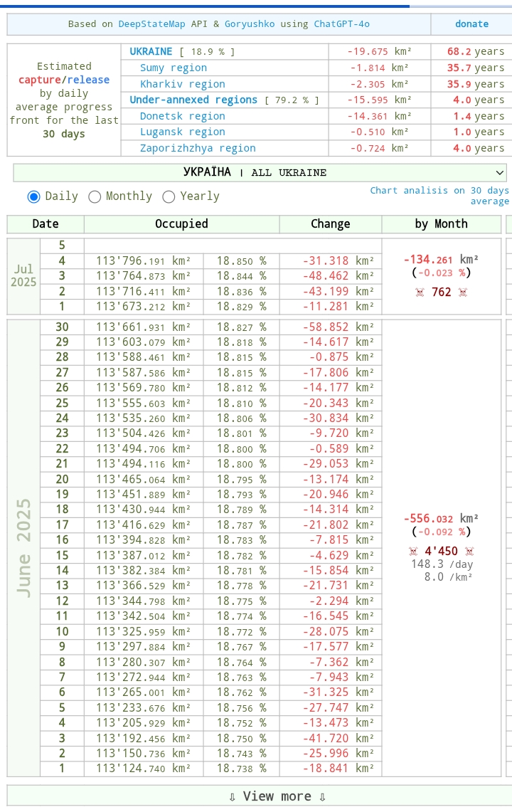Open the Goryushko link
This screenshot has height=812, width=512.
click(249, 24)
